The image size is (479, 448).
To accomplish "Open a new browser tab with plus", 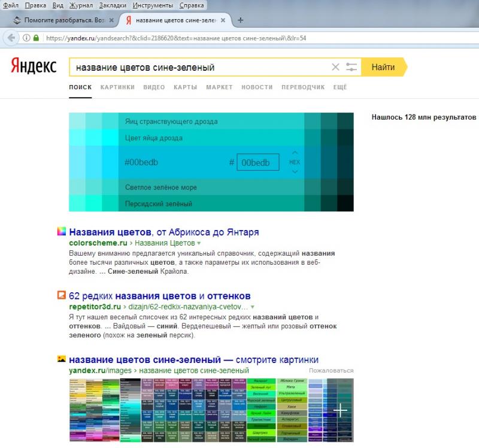I will click(x=241, y=20).
